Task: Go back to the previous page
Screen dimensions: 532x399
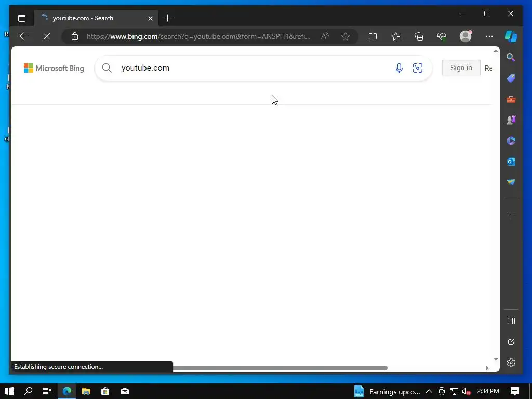Action: click(24, 36)
